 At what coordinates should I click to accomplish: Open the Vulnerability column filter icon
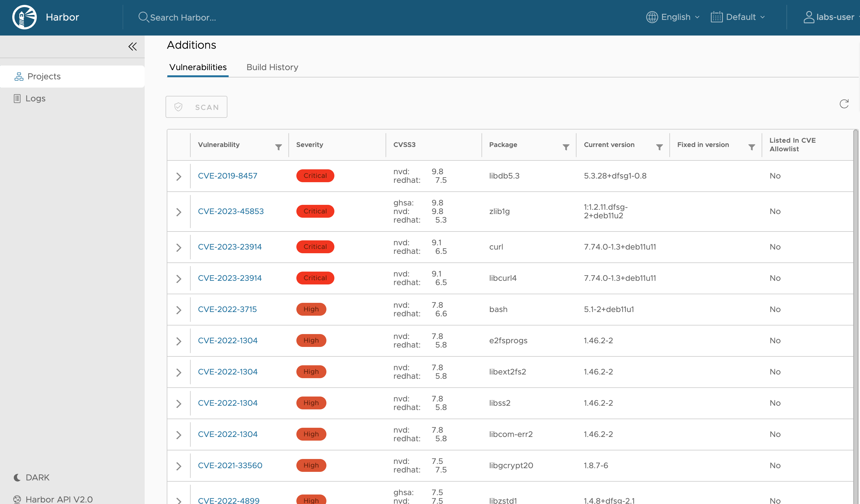(x=279, y=147)
